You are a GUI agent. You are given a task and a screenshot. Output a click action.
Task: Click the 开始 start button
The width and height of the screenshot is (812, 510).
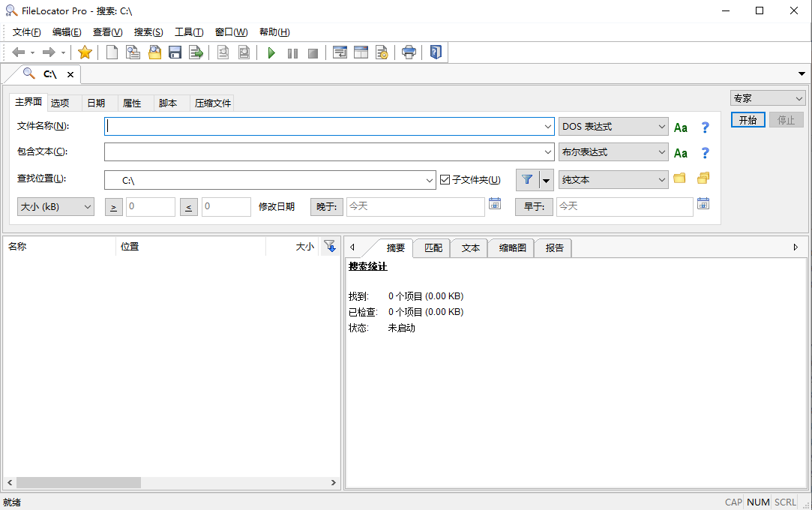click(x=748, y=120)
